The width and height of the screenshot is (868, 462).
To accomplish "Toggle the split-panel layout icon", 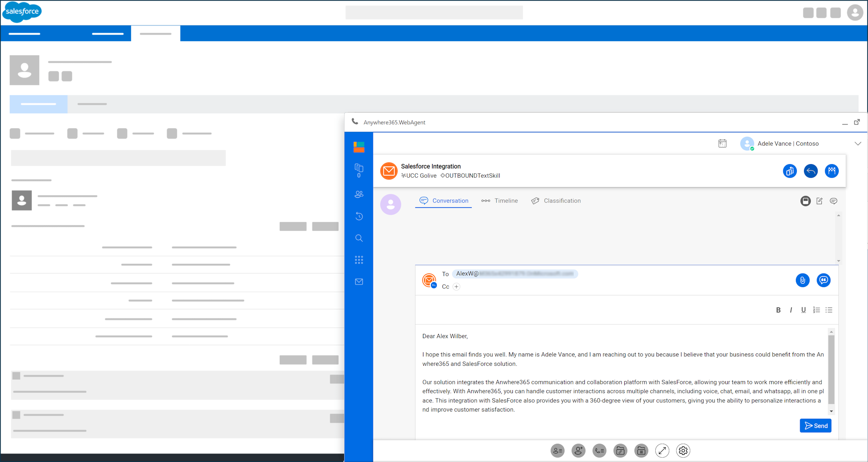I will pyautogui.click(x=806, y=201).
